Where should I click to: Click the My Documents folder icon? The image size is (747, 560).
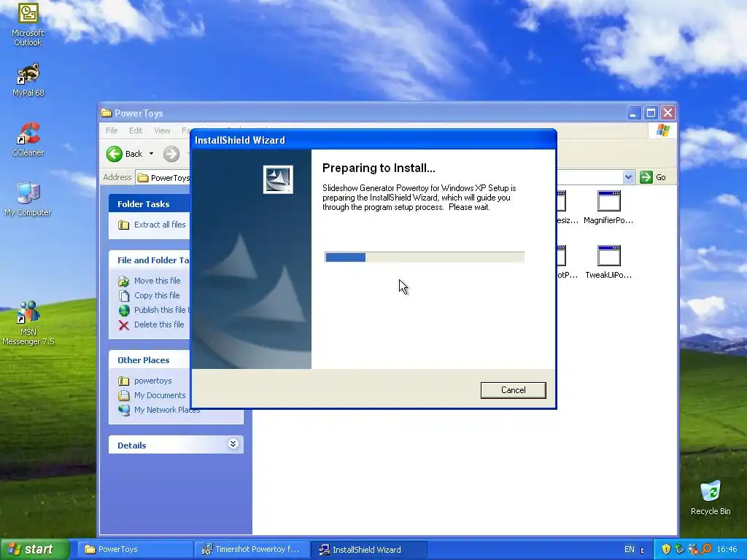click(124, 395)
